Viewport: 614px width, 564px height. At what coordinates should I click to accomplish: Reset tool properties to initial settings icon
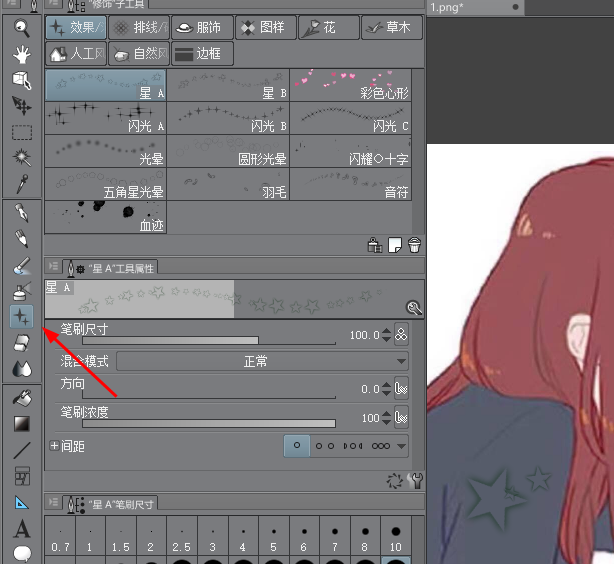[x=395, y=480]
